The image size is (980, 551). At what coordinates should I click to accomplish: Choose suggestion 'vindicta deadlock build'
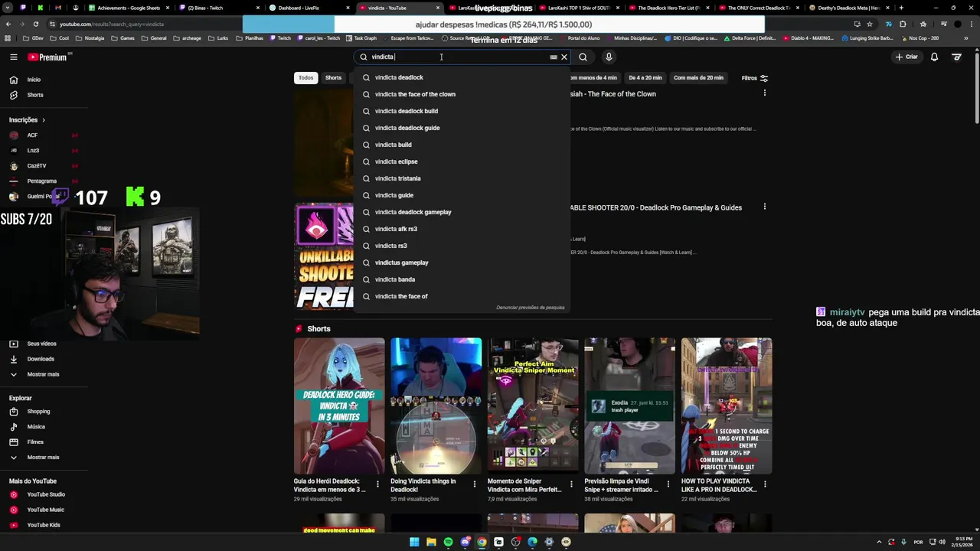(462, 111)
